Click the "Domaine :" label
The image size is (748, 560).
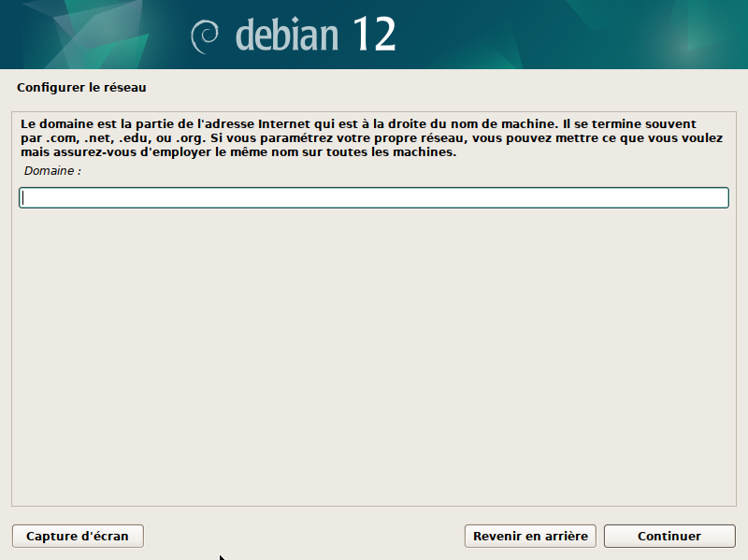pos(52,171)
